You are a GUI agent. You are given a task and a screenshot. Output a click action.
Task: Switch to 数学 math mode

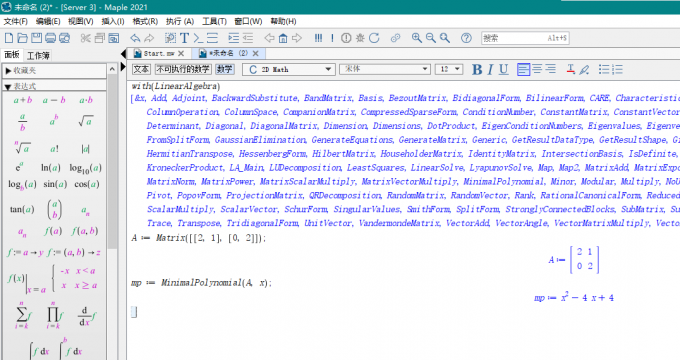(x=225, y=69)
